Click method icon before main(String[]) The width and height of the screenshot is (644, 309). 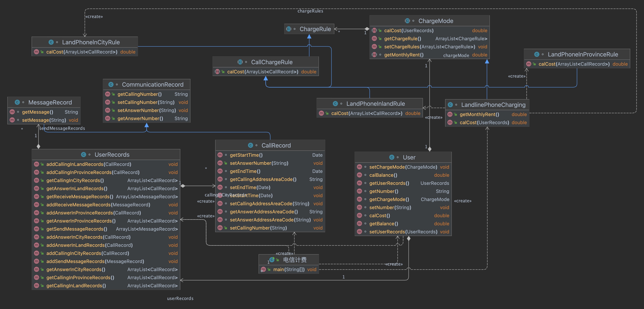coord(263,269)
